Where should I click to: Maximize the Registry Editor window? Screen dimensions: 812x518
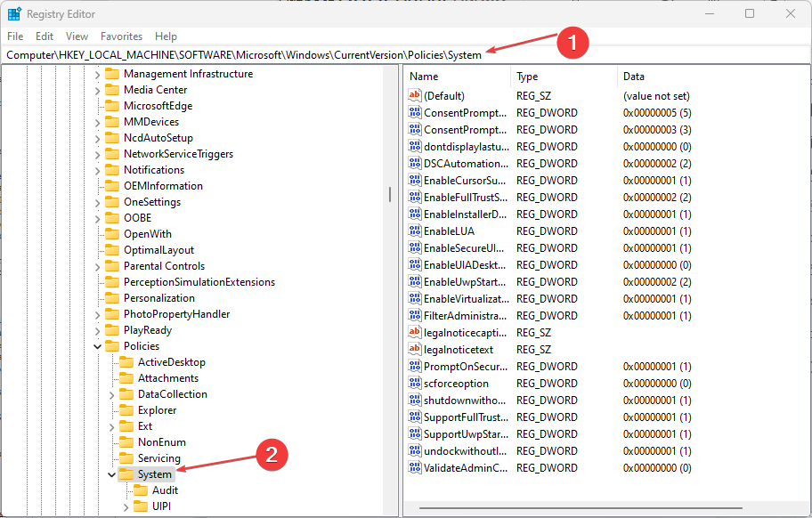tap(750, 13)
